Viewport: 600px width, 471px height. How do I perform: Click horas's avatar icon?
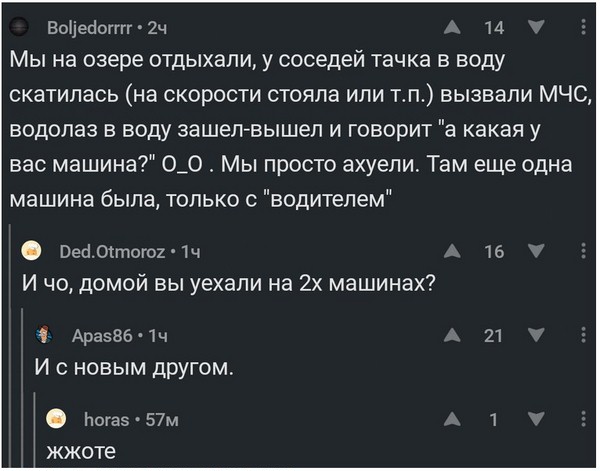coord(58,421)
